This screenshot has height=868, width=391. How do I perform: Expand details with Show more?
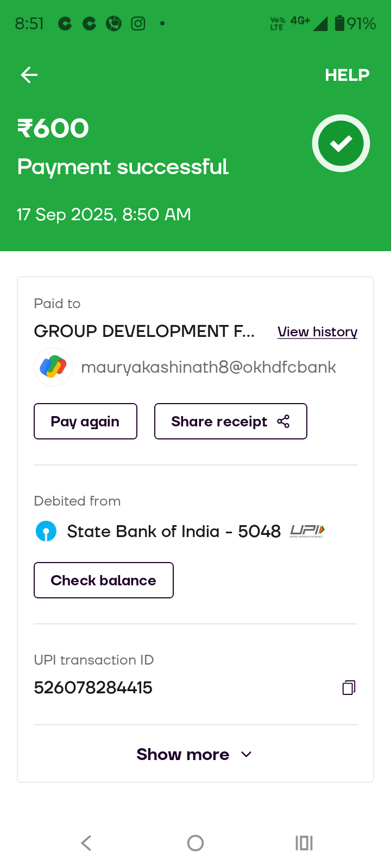(183, 754)
